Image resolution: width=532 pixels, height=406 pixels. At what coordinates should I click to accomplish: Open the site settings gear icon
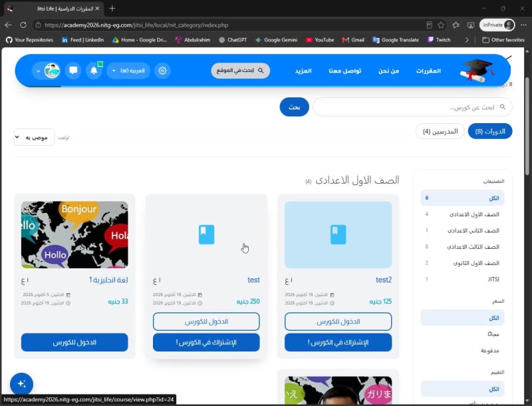click(162, 71)
